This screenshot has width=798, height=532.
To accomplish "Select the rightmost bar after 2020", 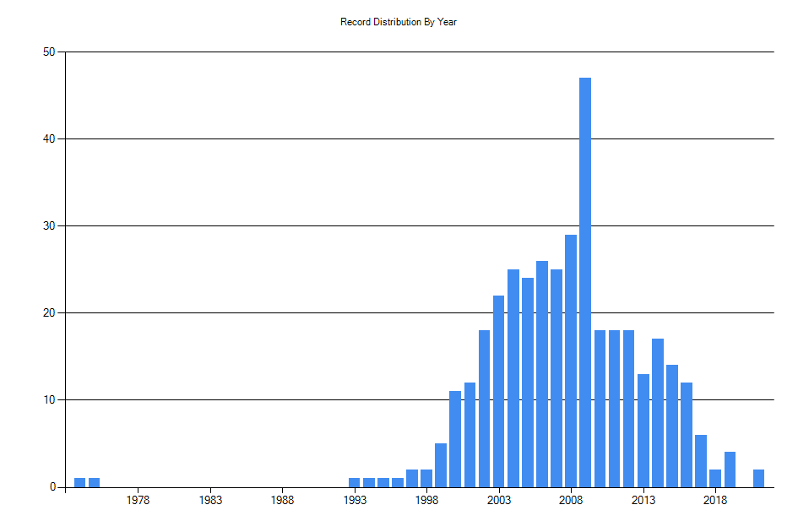I will [759, 479].
